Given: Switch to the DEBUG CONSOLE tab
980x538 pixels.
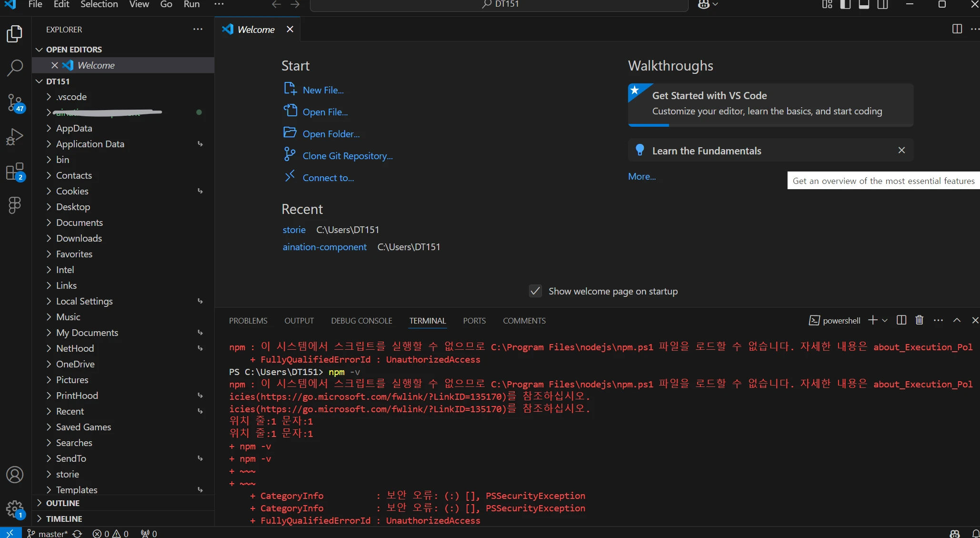Looking at the screenshot, I should click(361, 321).
